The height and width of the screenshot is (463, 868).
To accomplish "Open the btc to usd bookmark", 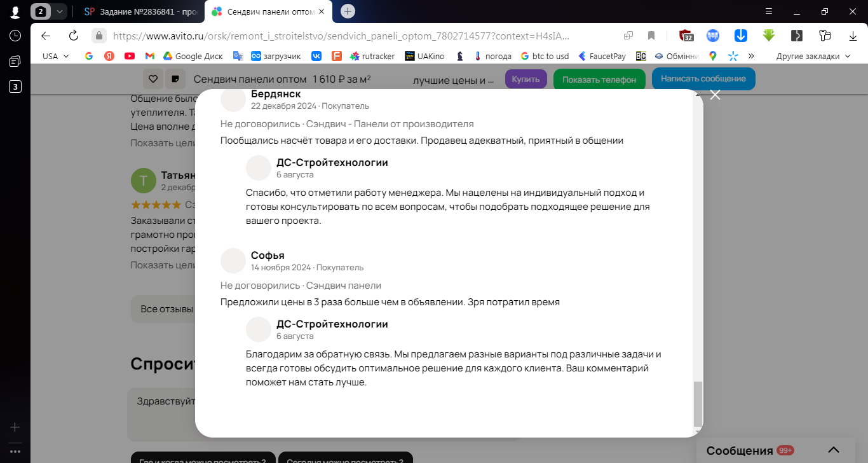I will click(545, 56).
